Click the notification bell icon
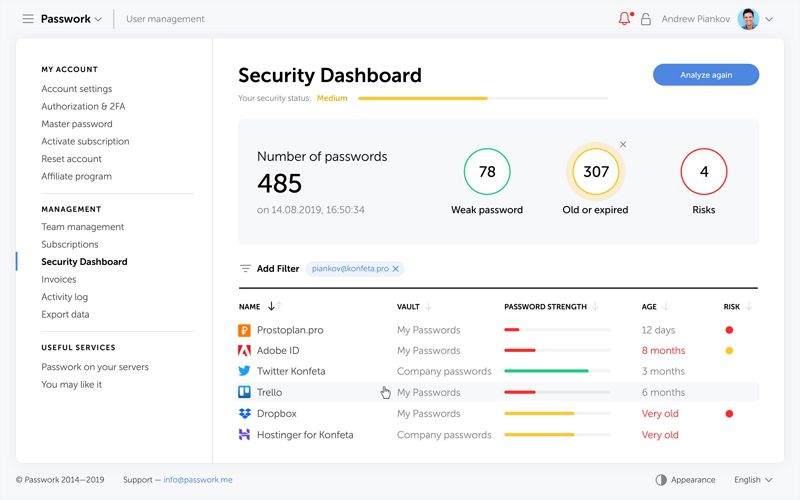The width and height of the screenshot is (800, 500). [625, 19]
